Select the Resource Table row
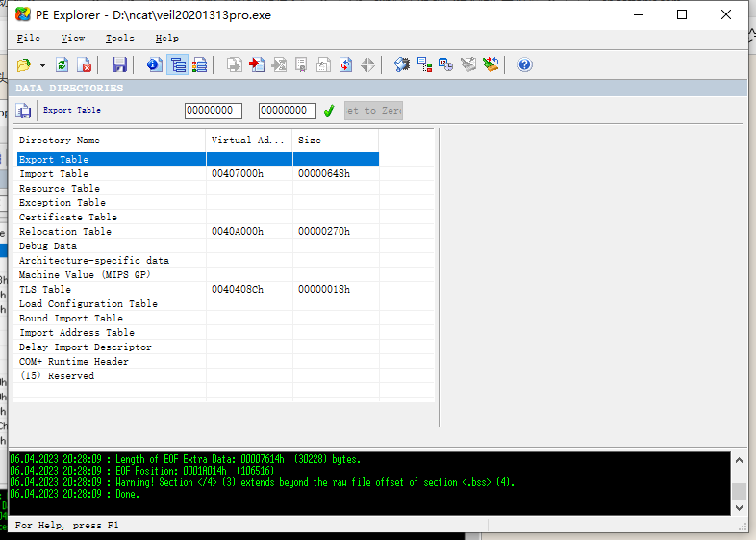 [x=198, y=189]
